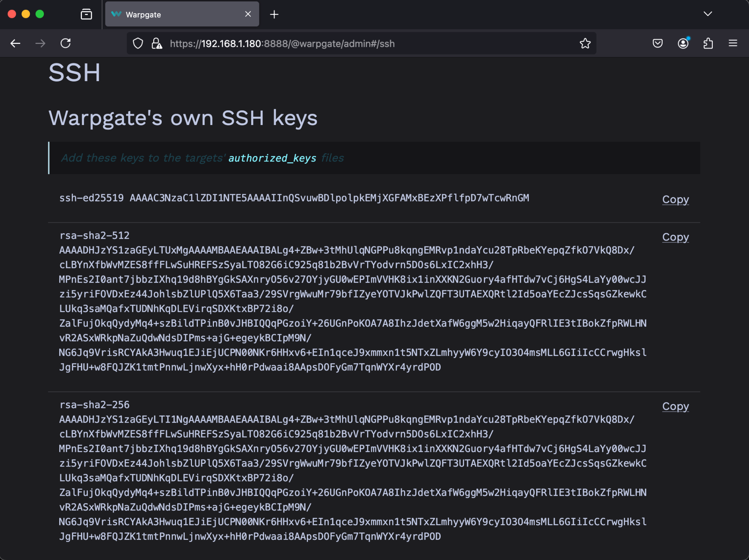Click the forward navigation arrow
The height and width of the screenshot is (560, 749).
click(x=40, y=43)
